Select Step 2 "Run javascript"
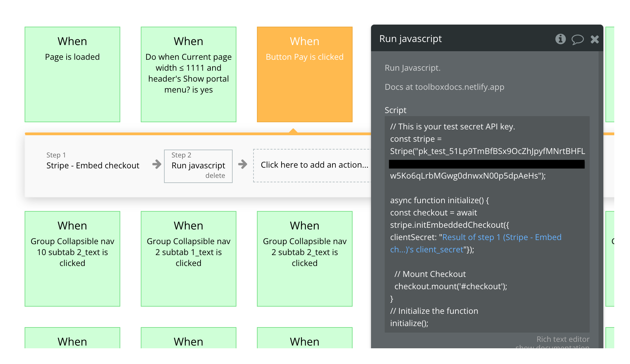The height and width of the screenshot is (364, 630). (198, 166)
